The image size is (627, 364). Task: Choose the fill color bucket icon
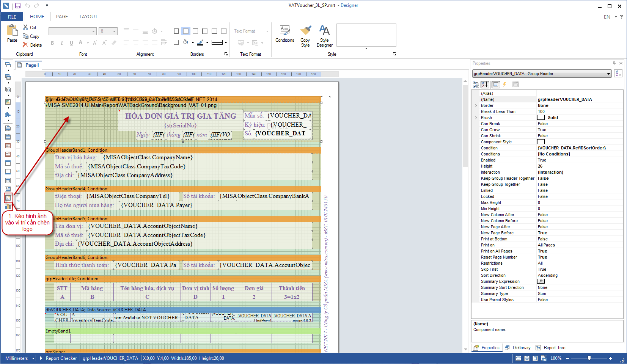click(x=185, y=42)
